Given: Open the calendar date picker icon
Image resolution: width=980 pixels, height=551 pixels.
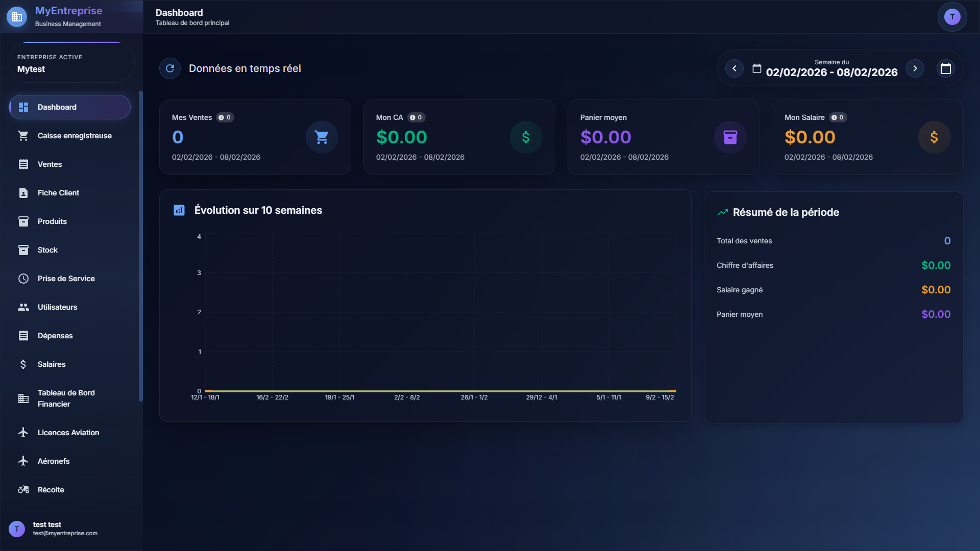Looking at the screenshot, I should (945, 68).
